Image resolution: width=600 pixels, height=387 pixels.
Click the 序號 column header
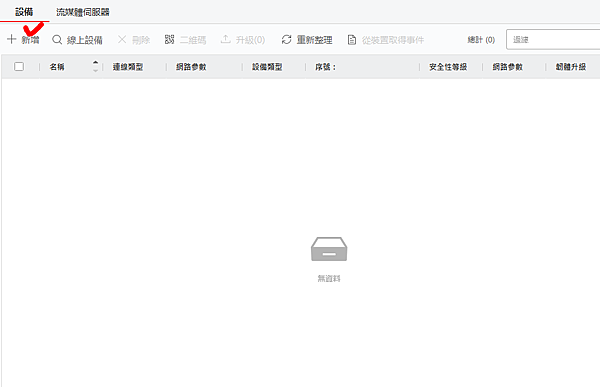[x=326, y=67]
